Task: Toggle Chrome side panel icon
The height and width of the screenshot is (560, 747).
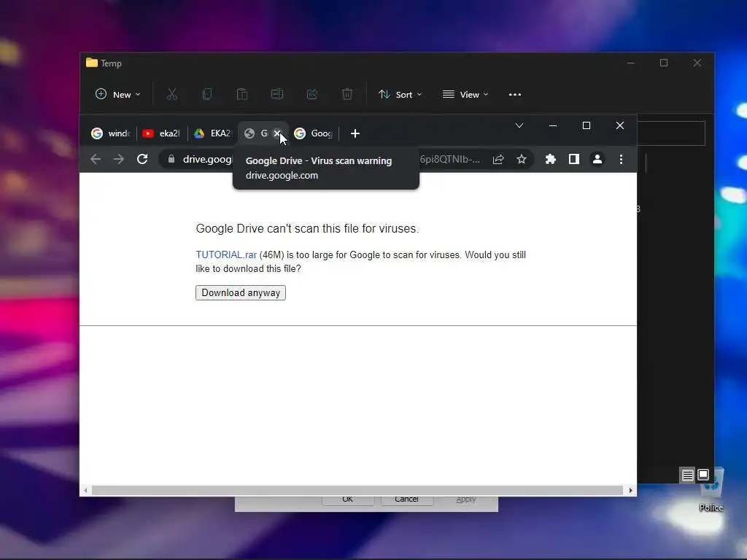Action: coord(574,159)
